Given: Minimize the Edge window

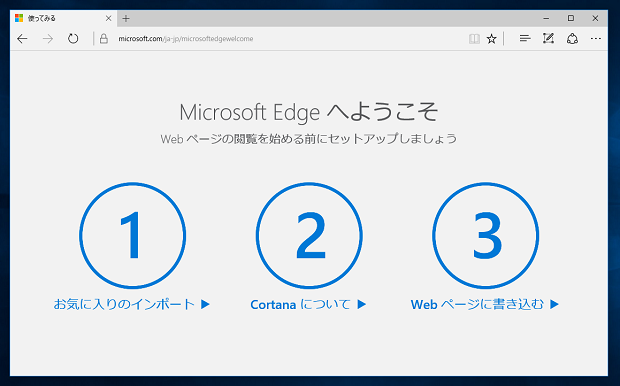Looking at the screenshot, I should 546,18.
